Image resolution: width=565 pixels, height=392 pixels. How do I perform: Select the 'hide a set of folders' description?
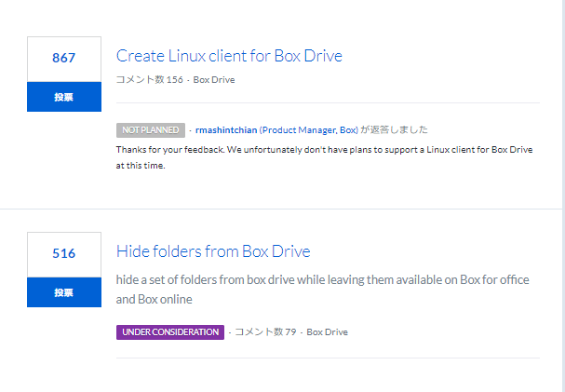coord(322,290)
